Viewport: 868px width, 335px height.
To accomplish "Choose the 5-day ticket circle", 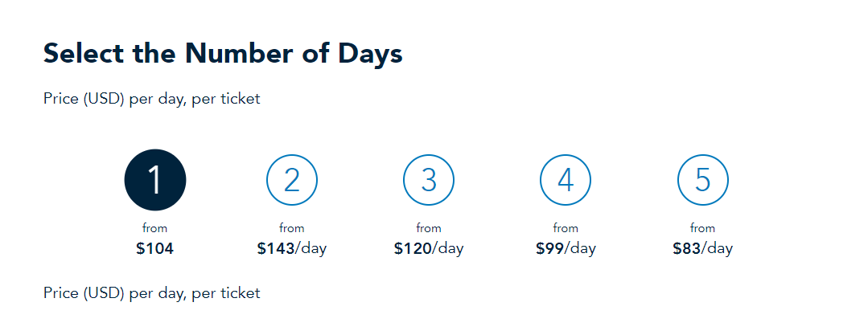I will pyautogui.click(x=702, y=180).
